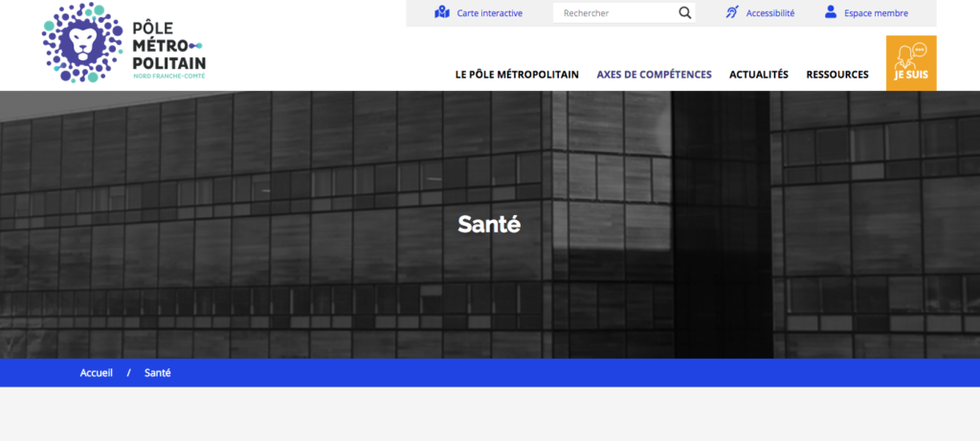Click the Espace membre user icon

click(x=830, y=12)
